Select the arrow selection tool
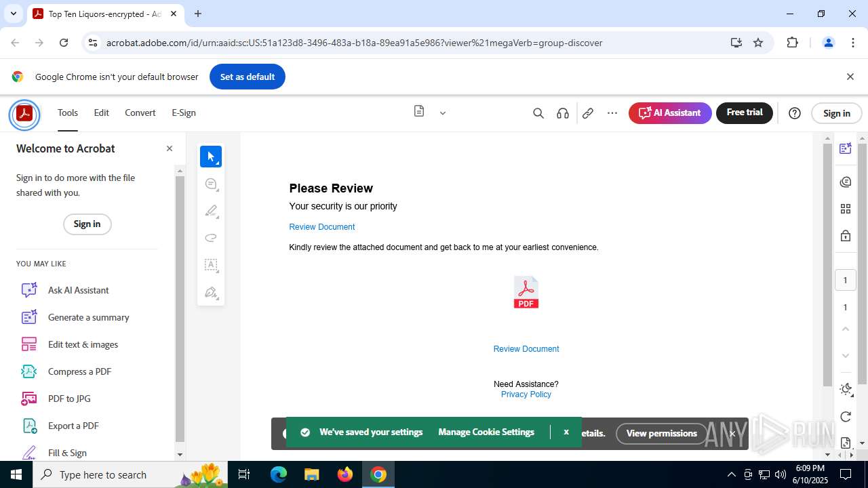The height and width of the screenshot is (488, 868). [x=211, y=157]
